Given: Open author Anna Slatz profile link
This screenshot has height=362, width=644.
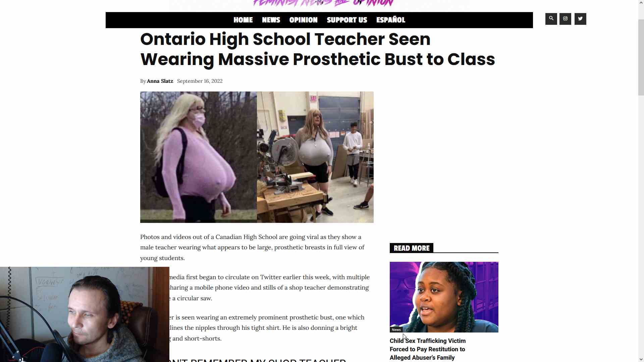Looking at the screenshot, I should coord(160,81).
